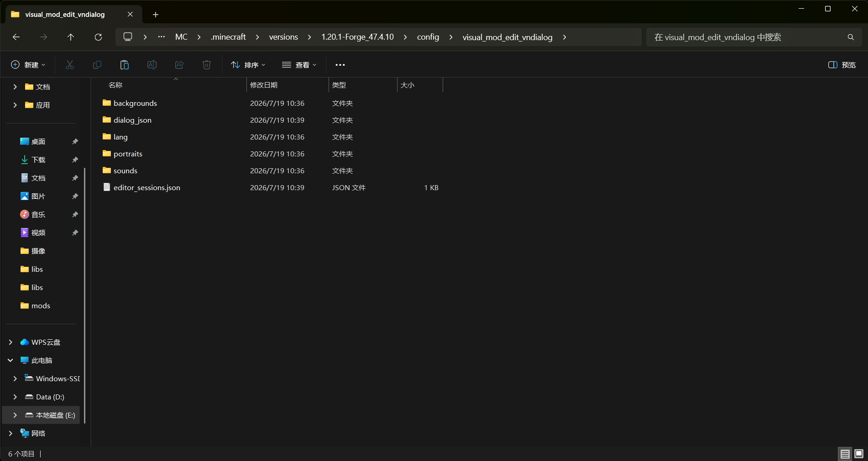Show subfolders after config in address bar

tap(451, 37)
